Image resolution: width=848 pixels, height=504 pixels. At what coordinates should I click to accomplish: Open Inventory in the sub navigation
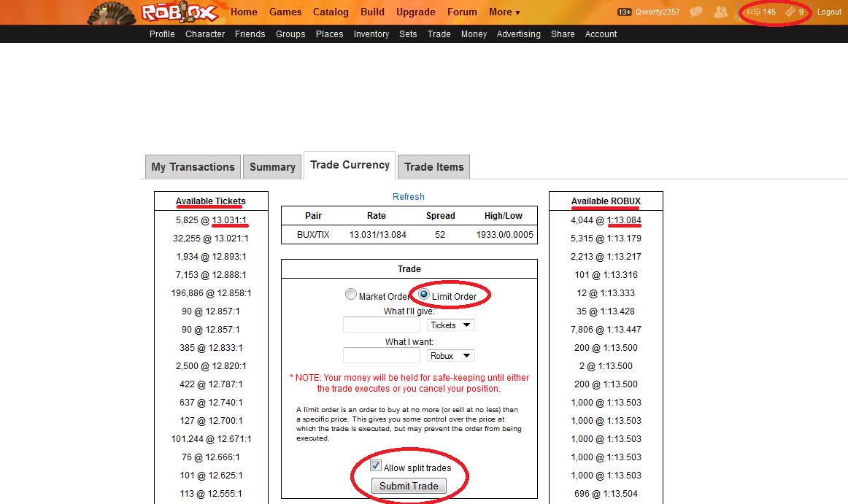(x=371, y=34)
